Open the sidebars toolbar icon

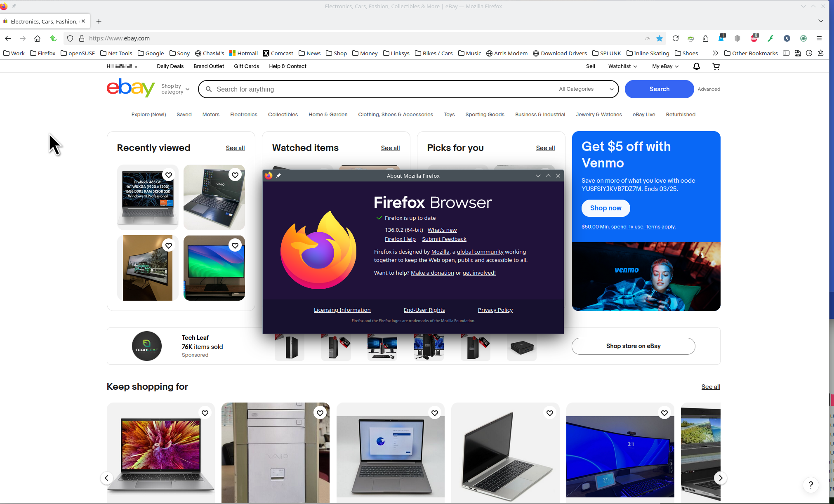[786, 53]
